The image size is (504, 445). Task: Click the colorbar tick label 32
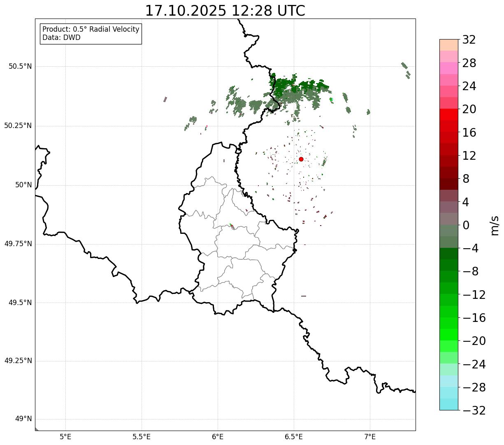[x=469, y=40]
